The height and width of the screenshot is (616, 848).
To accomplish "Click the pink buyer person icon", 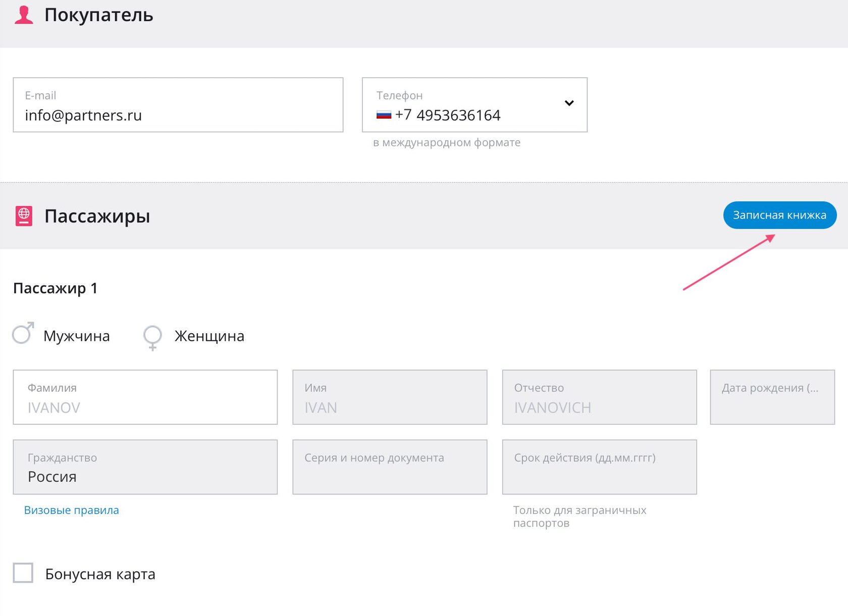I will (x=24, y=15).
